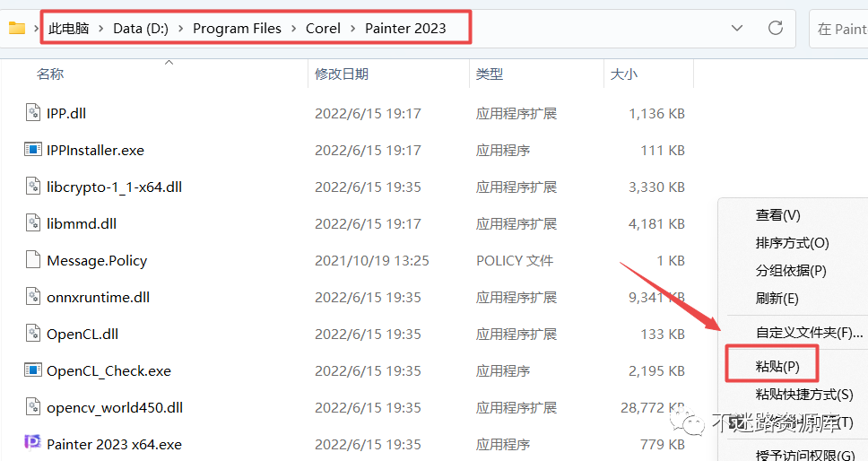Expand chevron after Program Files breadcrumb
The height and width of the screenshot is (461, 868).
point(293,28)
